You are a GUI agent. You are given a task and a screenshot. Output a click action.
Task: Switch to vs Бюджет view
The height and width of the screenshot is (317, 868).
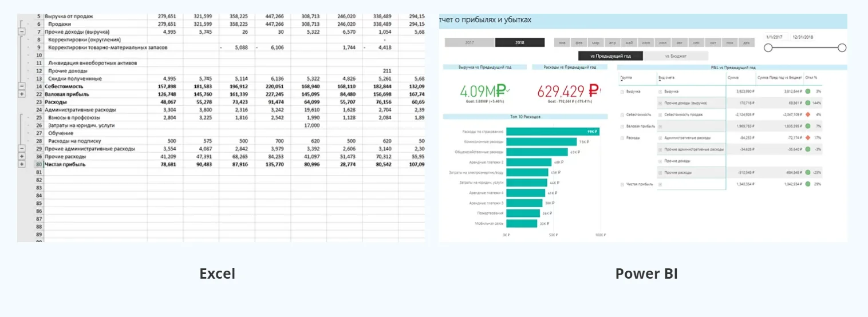point(676,56)
